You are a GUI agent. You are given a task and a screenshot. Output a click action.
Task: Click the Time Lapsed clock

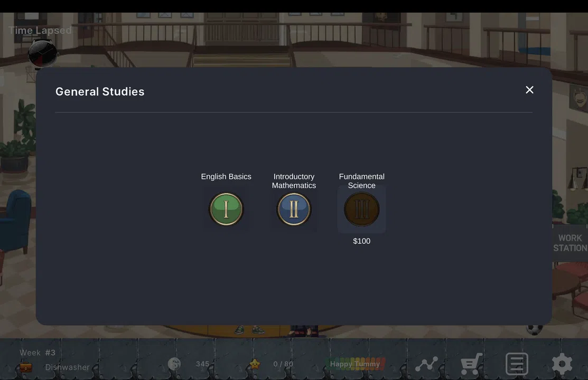(x=42, y=54)
